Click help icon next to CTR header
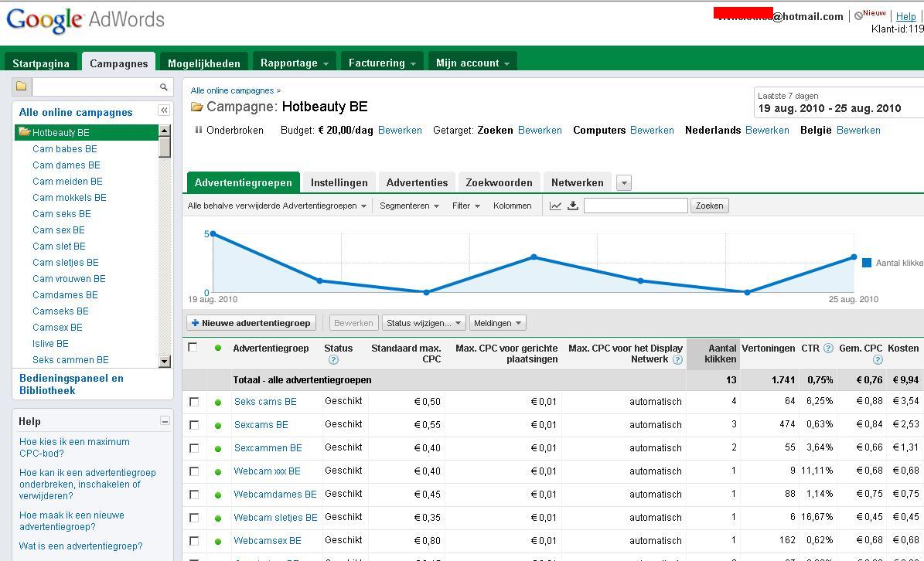 828,348
